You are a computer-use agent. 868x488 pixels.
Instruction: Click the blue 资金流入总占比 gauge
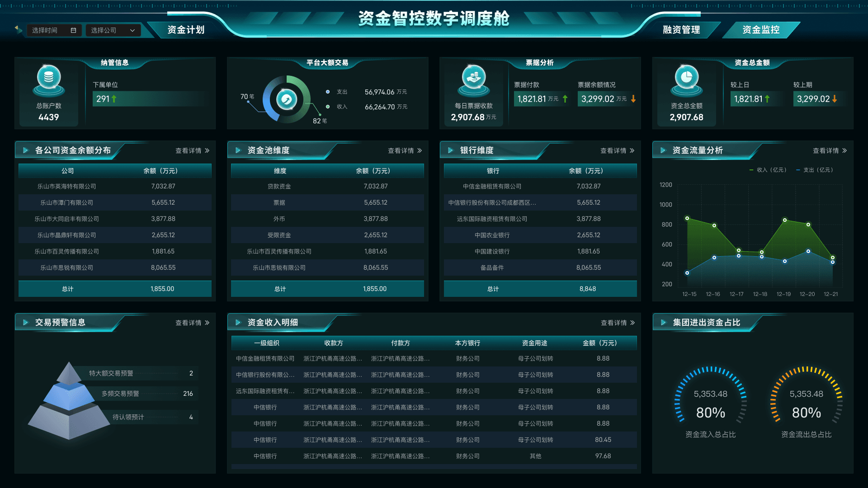(710, 395)
